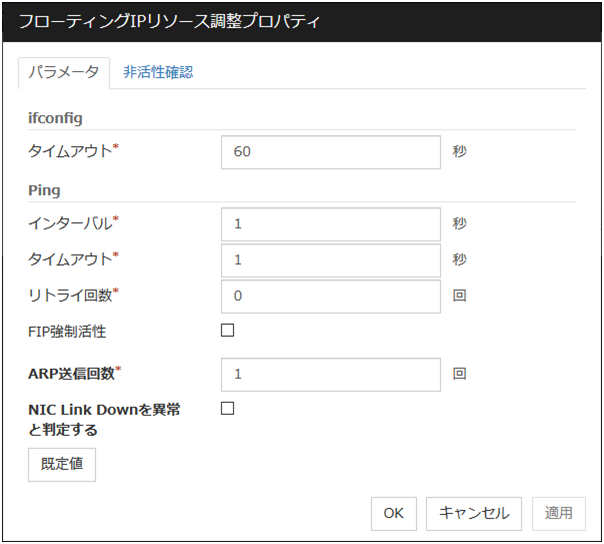Enable the FIP強制活性 checkbox

click(228, 331)
